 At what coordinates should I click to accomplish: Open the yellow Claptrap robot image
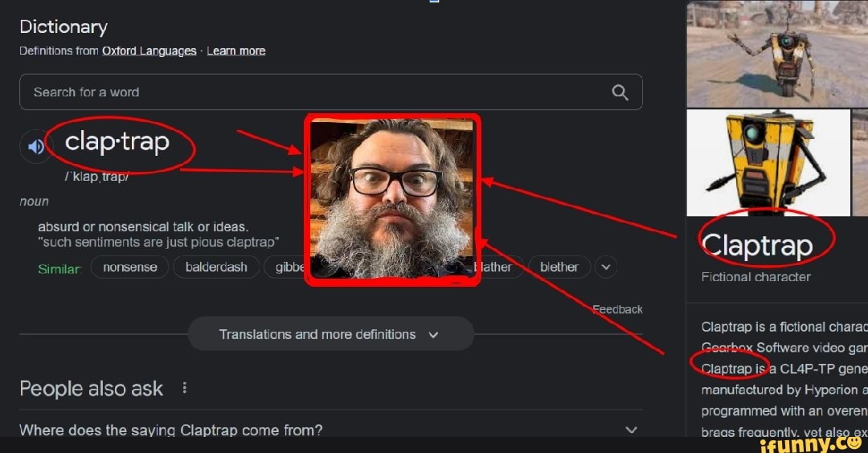[768, 162]
